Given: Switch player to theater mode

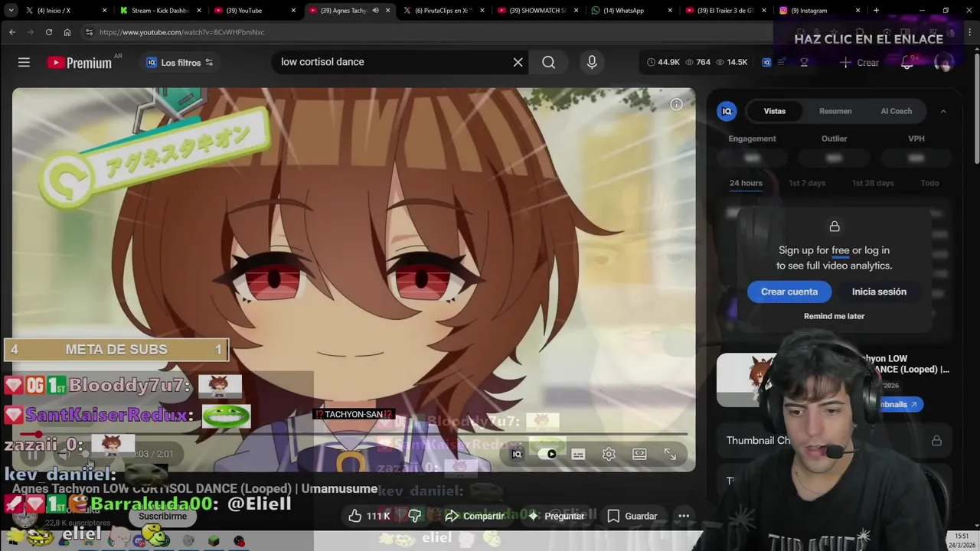Looking at the screenshot, I should [x=639, y=454].
